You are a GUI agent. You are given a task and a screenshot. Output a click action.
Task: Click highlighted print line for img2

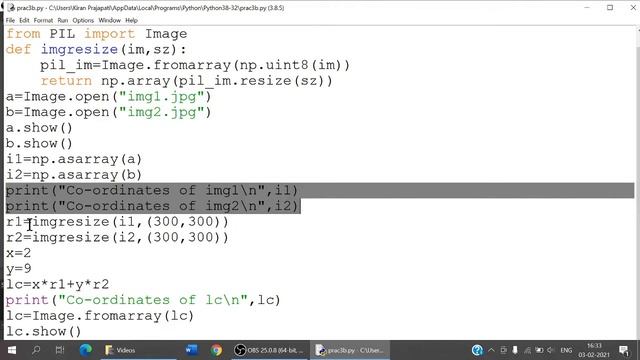click(x=152, y=206)
